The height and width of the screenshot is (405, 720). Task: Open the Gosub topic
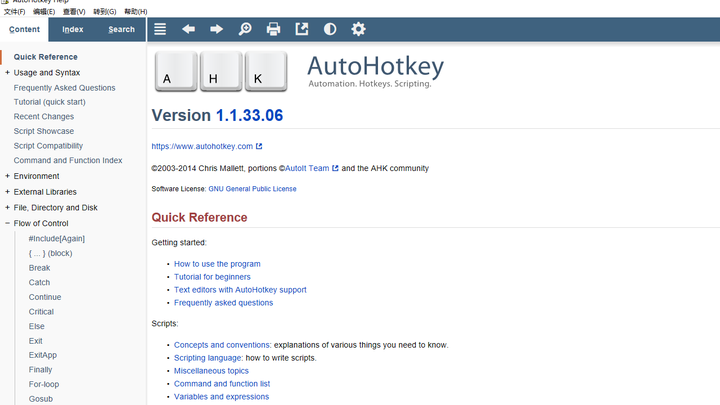tap(40, 399)
